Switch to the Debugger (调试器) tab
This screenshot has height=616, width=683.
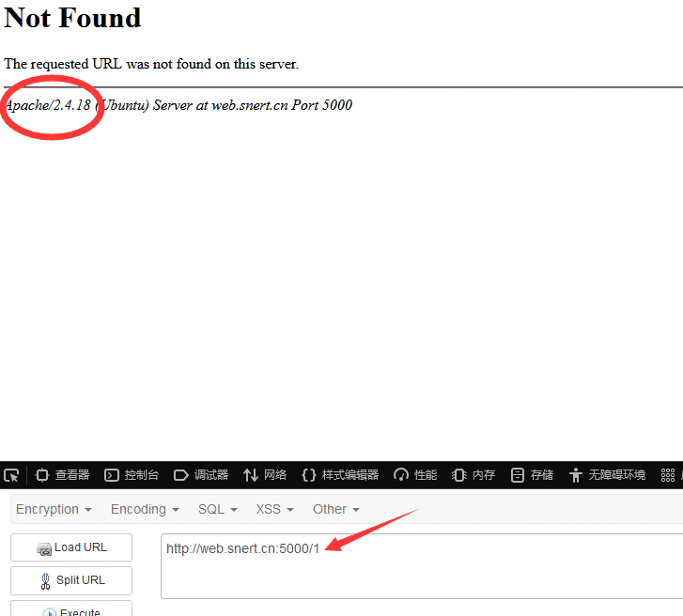coord(201,475)
